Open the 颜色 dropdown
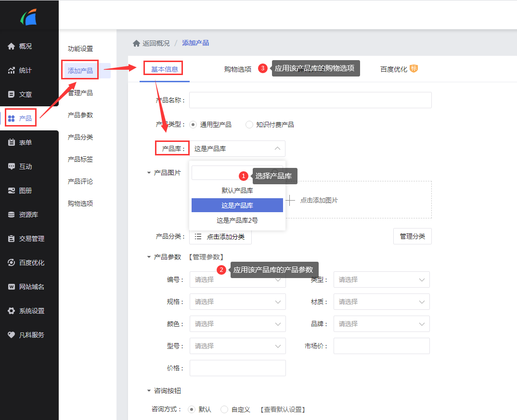The height and width of the screenshot is (420, 517). point(238,324)
